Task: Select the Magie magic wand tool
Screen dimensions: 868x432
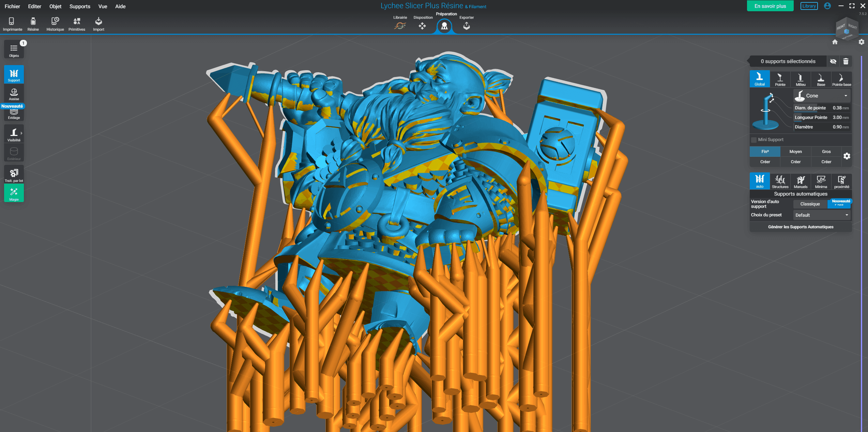Action: [x=14, y=194]
